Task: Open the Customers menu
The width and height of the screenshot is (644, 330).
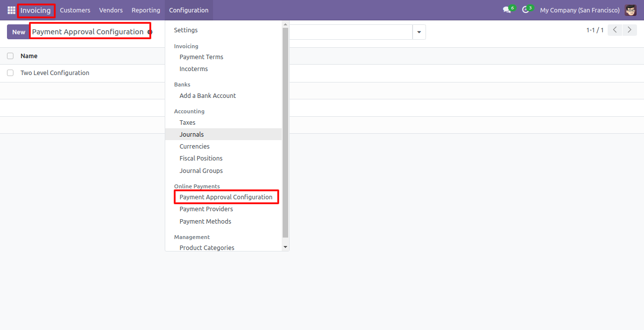Action: [75, 10]
